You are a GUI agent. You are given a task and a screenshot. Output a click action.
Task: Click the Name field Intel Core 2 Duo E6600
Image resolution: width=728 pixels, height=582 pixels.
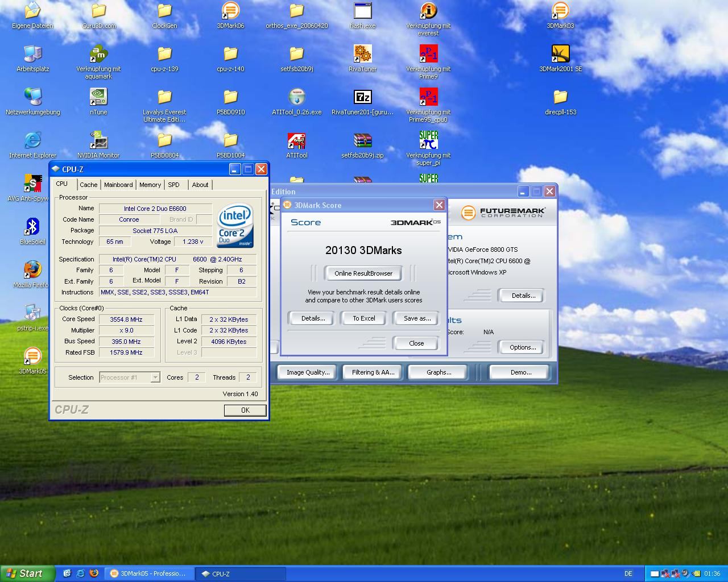click(x=155, y=209)
